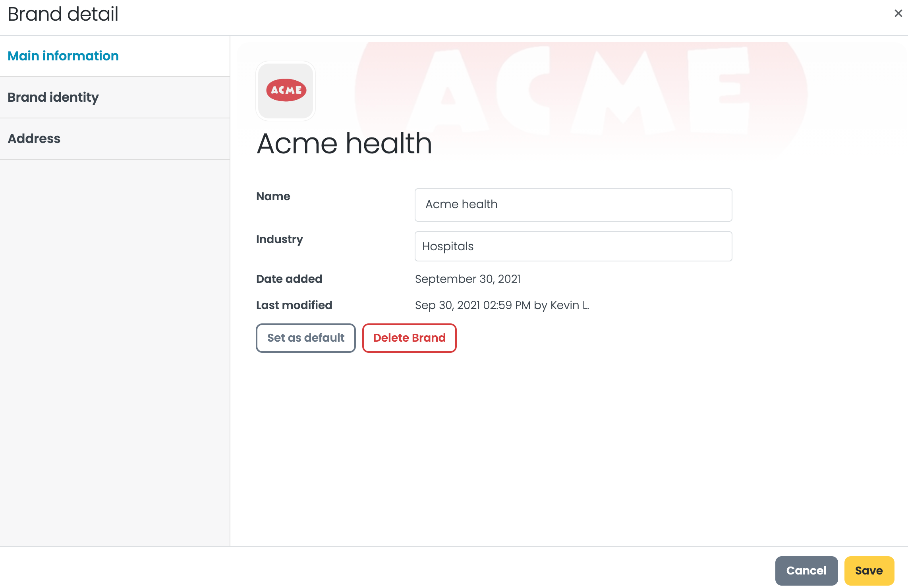Screen dimensions: 908x588
Task: Click the Last modified label
Action: (x=294, y=305)
